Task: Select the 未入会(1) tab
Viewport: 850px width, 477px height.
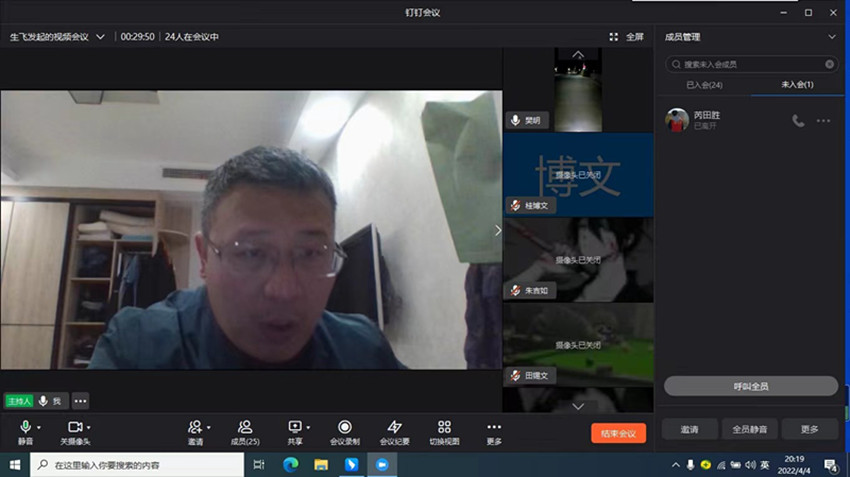Action: 797,85
